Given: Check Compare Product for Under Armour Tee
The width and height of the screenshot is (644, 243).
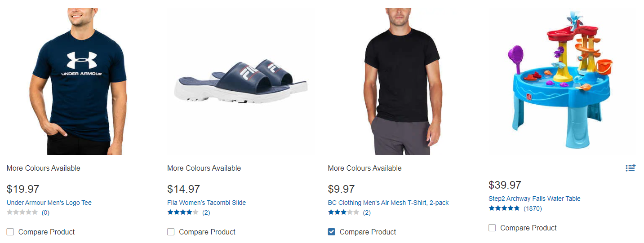Looking at the screenshot, I should [10, 232].
